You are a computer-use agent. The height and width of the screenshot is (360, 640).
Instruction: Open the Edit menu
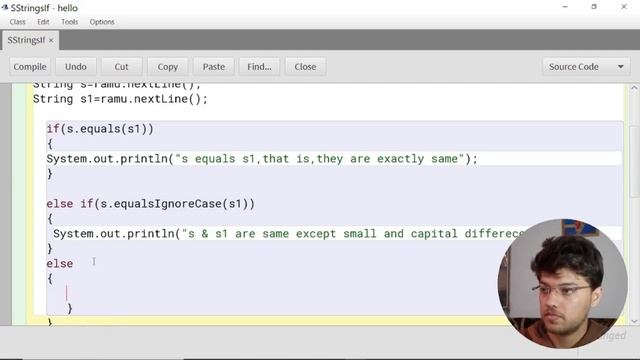[x=43, y=22]
